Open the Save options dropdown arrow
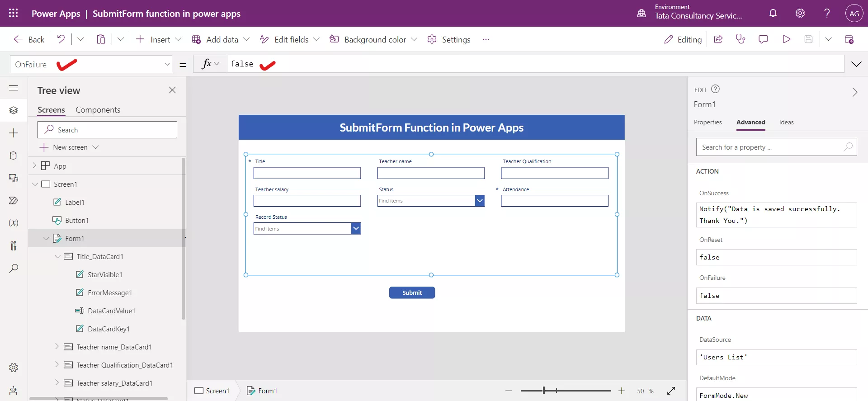Viewport: 868px width, 401px height. coord(828,39)
